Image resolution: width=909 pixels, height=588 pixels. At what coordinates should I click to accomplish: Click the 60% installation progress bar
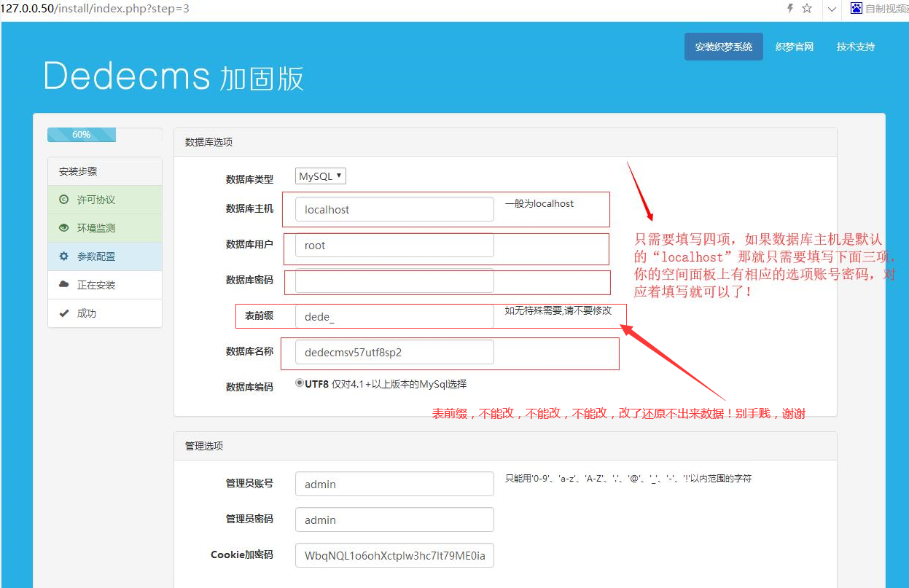[81, 134]
